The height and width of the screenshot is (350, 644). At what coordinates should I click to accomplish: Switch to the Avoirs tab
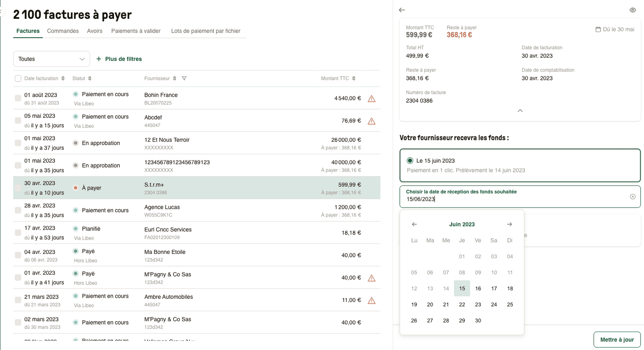coord(95,31)
